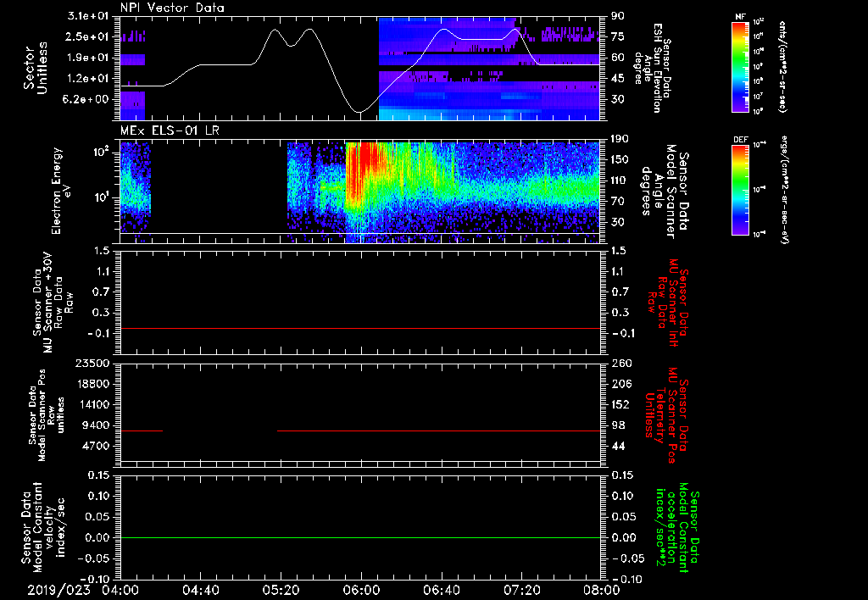Click the "1.9e+01" sector tick value

(x=88, y=58)
